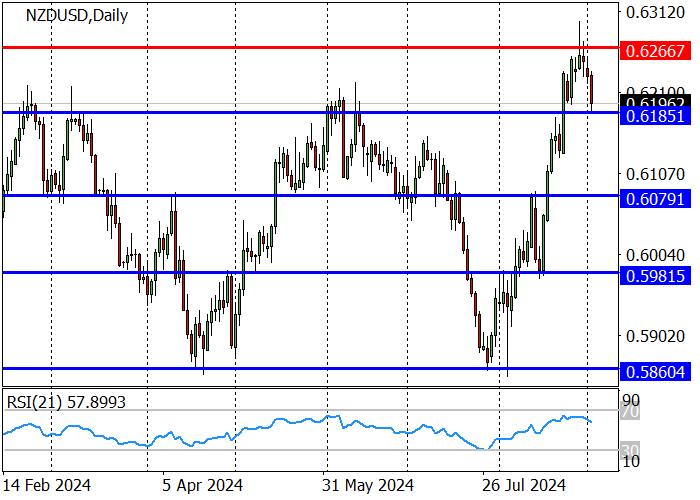The image size is (700, 500).
Task: Click the 14 Feb 2024 date label
Action: click(x=46, y=485)
